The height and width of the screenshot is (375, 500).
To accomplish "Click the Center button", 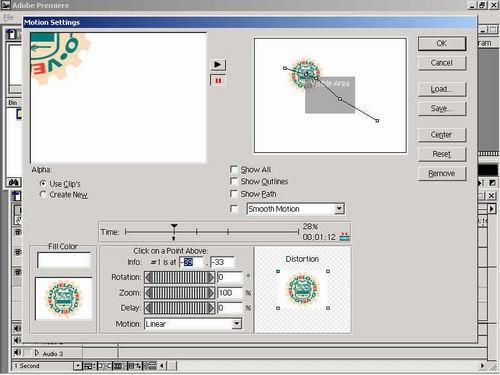I will pos(442,135).
